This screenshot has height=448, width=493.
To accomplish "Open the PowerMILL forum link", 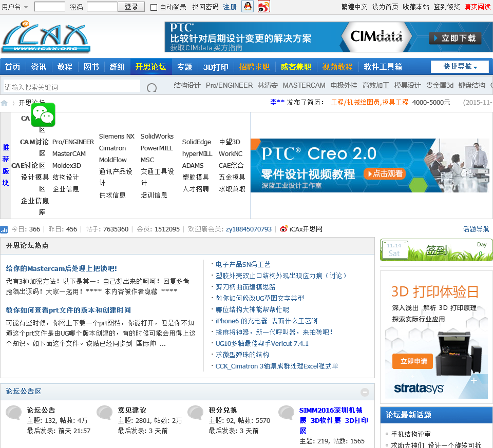I will pyautogui.click(x=157, y=148).
